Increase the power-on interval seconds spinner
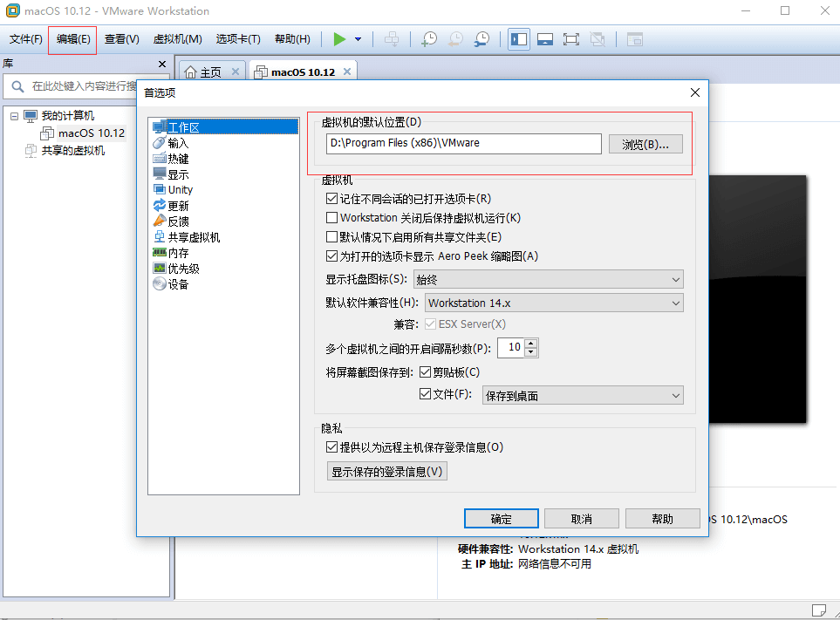 pyautogui.click(x=531, y=344)
